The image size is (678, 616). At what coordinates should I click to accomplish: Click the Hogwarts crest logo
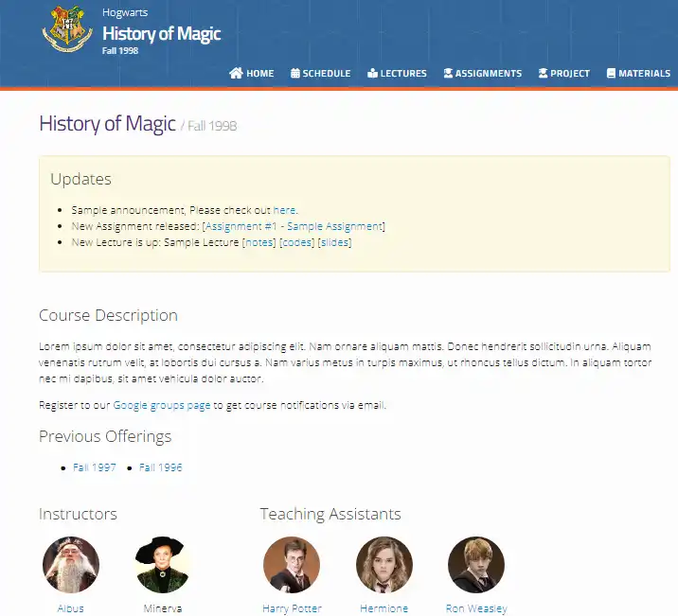coord(67,28)
